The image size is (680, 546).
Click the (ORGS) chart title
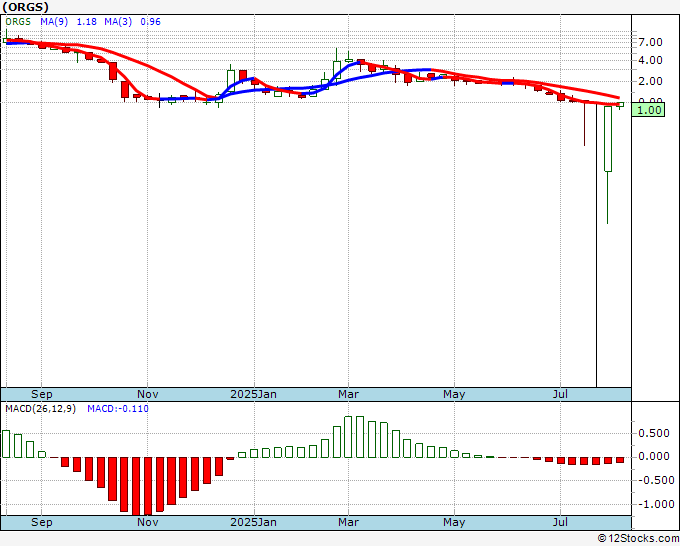tap(26, 7)
